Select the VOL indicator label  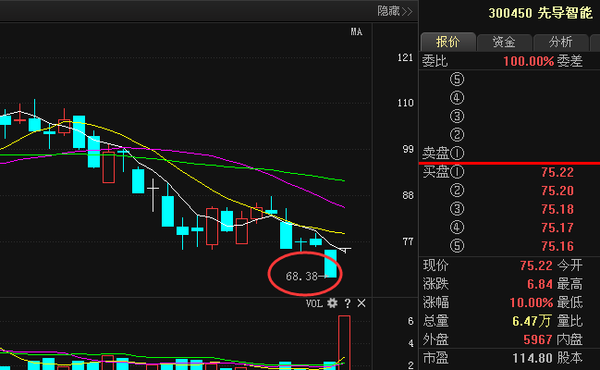314,303
